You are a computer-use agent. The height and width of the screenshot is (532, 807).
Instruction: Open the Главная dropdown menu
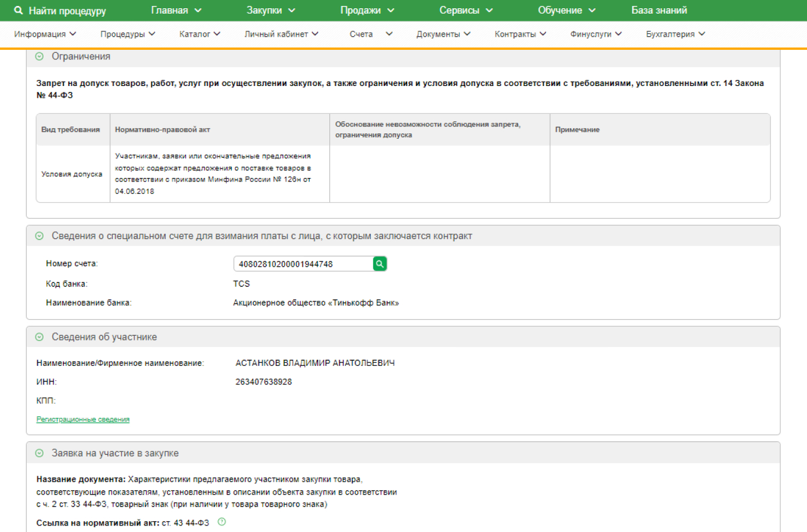click(x=176, y=11)
